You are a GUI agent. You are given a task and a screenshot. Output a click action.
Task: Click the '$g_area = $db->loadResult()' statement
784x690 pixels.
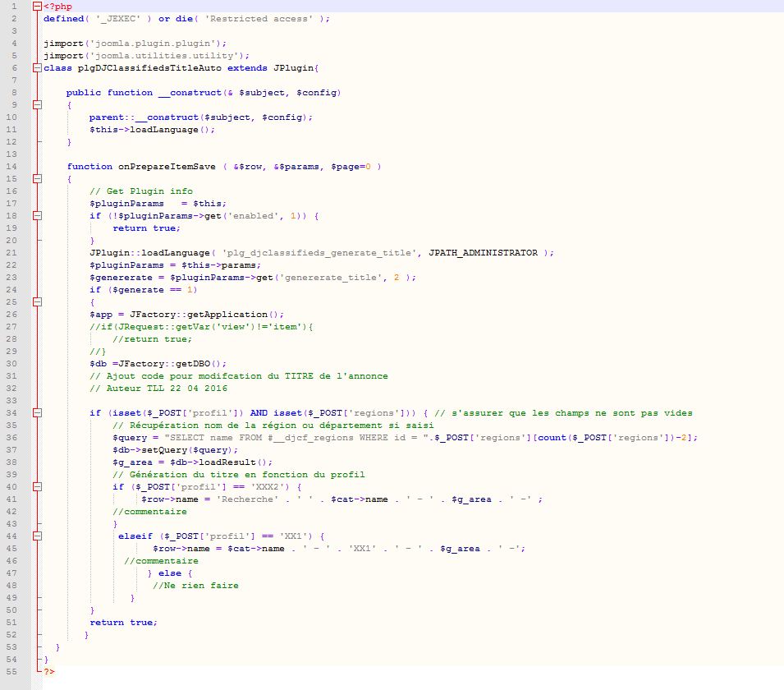tap(192, 462)
